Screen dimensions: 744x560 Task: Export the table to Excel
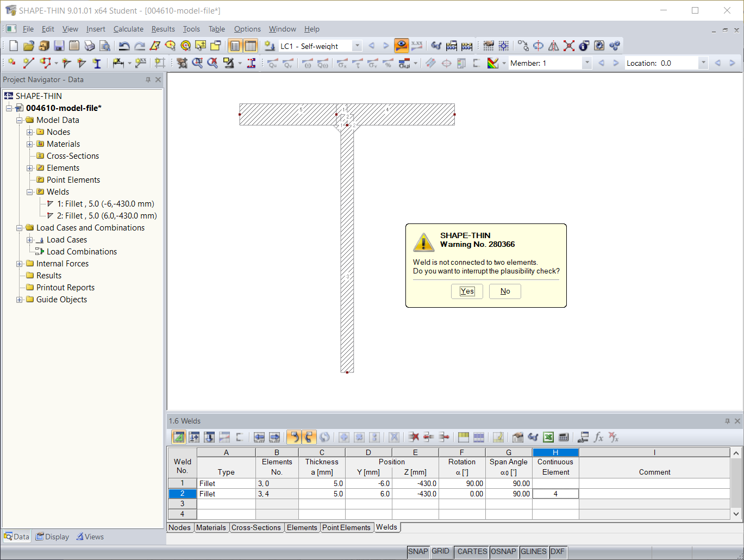pyautogui.click(x=548, y=437)
